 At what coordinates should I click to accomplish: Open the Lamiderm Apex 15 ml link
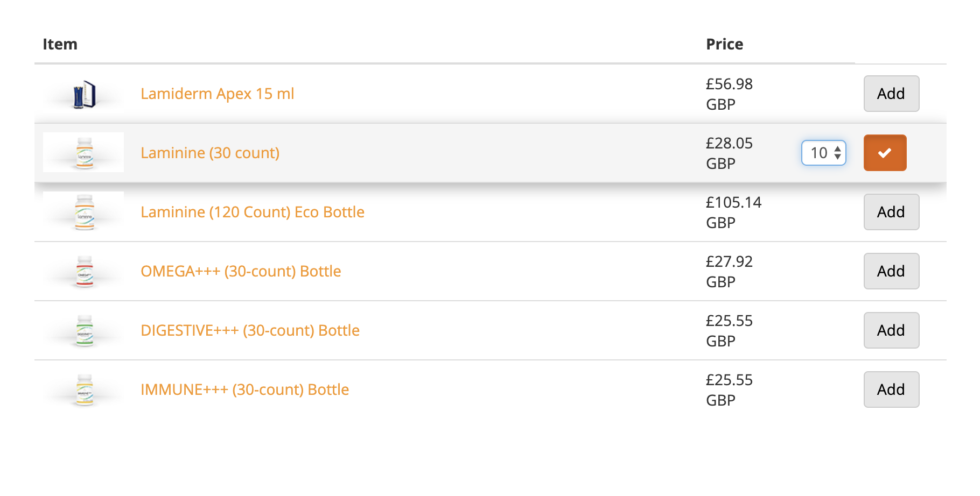pos(217,94)
